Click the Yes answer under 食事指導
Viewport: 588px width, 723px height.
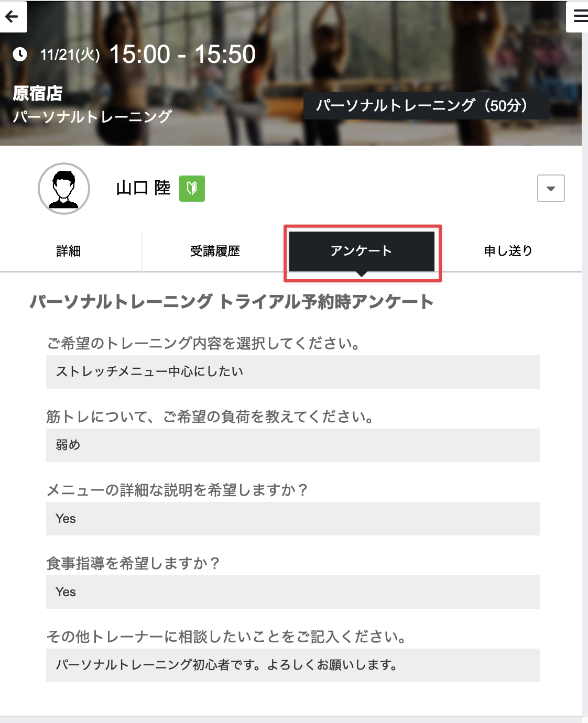click(292, 592)
